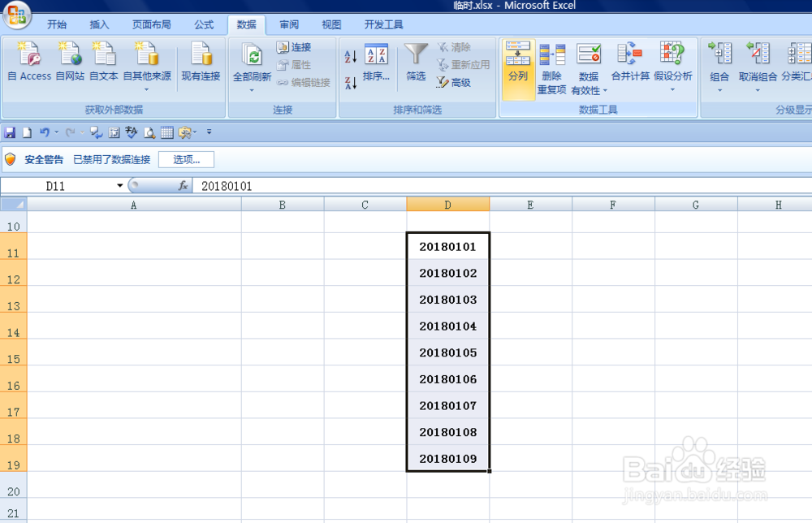The width and height of the screenshot is (812, 523).
Task: Switch to Page Layout (页面布局) tab
Action: click(151, 24)
